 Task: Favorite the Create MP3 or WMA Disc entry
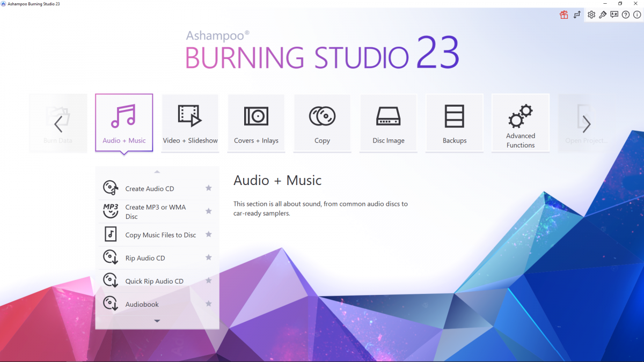pyautogui.click(x=208, y=211)
